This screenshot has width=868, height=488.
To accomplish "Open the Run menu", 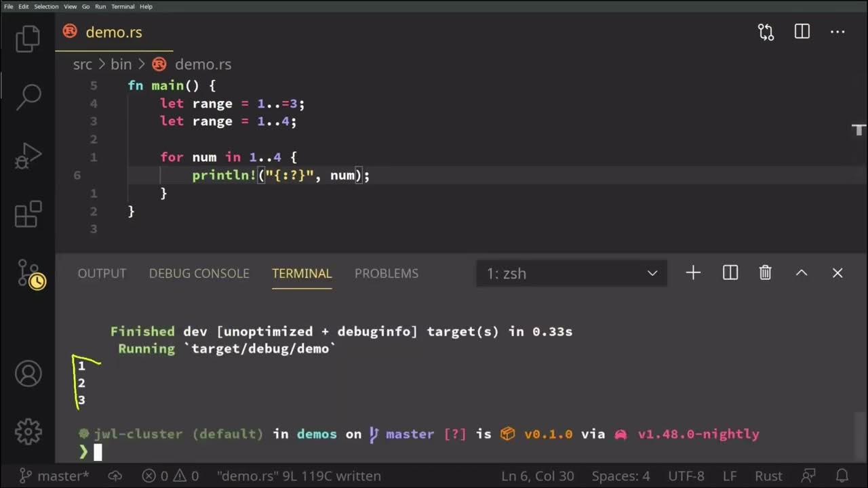I will 100,6.
